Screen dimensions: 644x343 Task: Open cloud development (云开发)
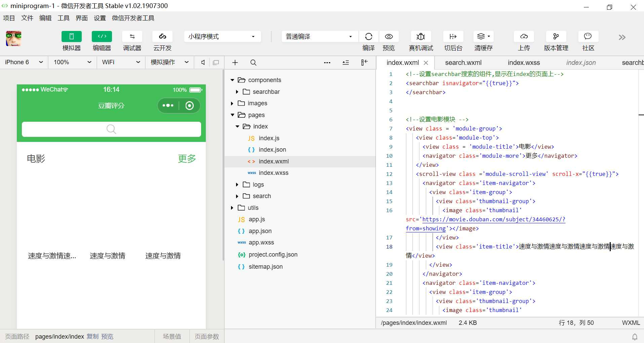[162, 36]
